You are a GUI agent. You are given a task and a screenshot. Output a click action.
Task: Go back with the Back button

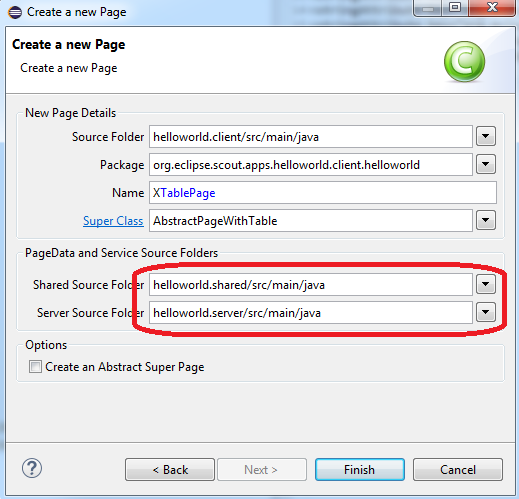tap(170, 469)
